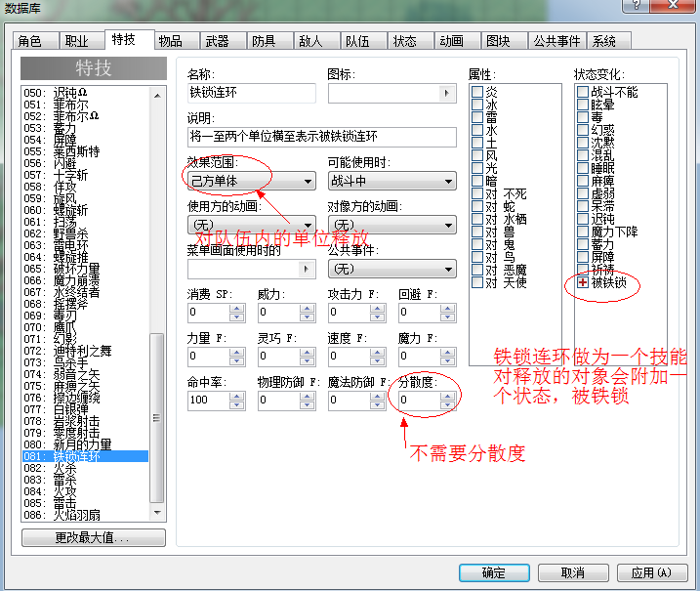The image size is (700, 591).
Task: Click the 取消 button
Action: tap(573, 572)
